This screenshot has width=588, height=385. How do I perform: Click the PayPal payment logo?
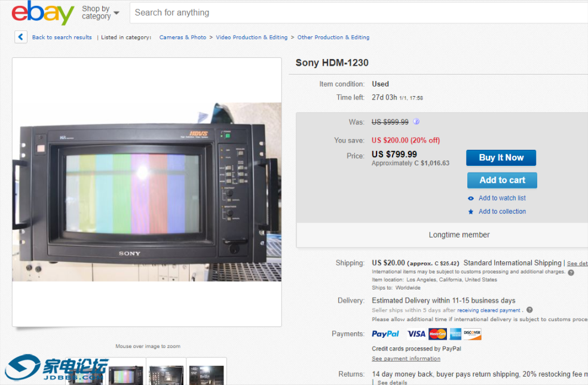(385, 334)
